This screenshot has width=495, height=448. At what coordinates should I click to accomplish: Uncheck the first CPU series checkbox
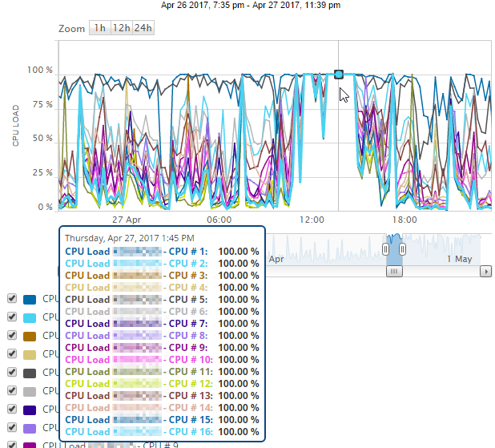[x=12, y=298]
